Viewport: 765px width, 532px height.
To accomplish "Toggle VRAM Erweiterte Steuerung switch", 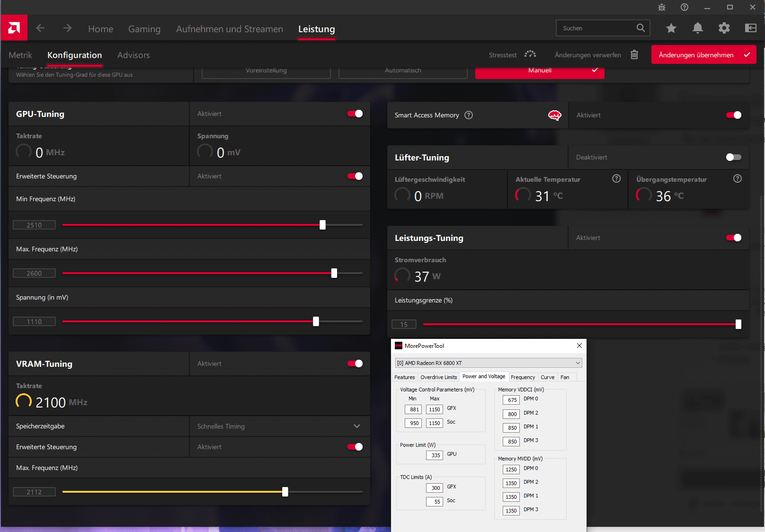I will pos(355,447).
